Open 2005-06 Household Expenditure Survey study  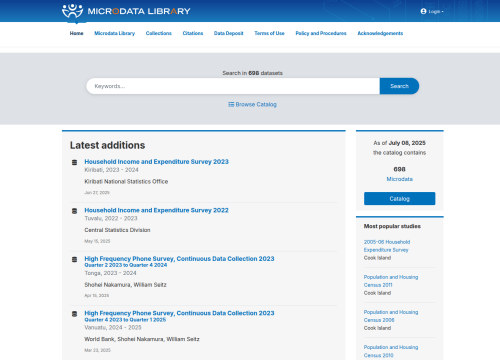point(387,246)
